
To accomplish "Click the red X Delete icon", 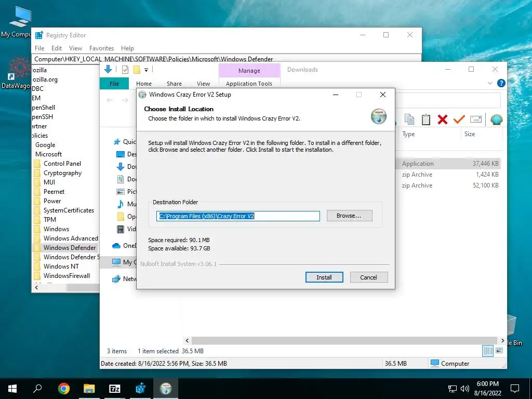I will coord(443,119).
